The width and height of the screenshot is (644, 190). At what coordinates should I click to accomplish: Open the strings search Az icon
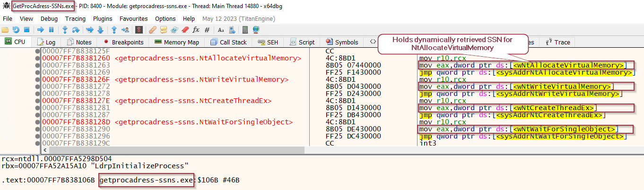tap(221, 29)
